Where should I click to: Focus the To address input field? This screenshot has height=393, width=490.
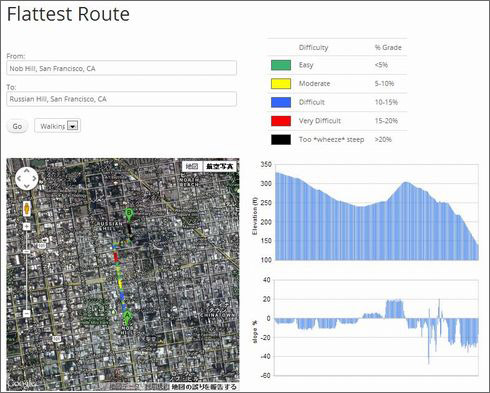[x=122, y=99]
